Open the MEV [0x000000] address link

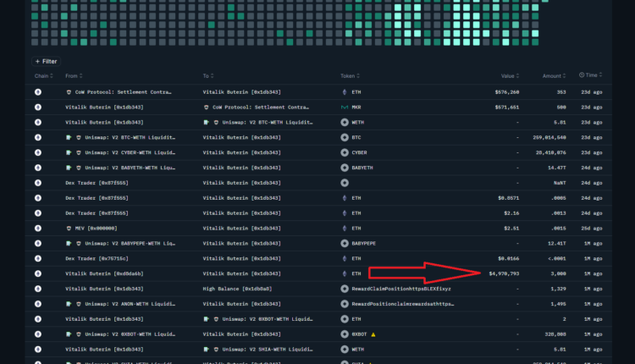tap(96, 229)
